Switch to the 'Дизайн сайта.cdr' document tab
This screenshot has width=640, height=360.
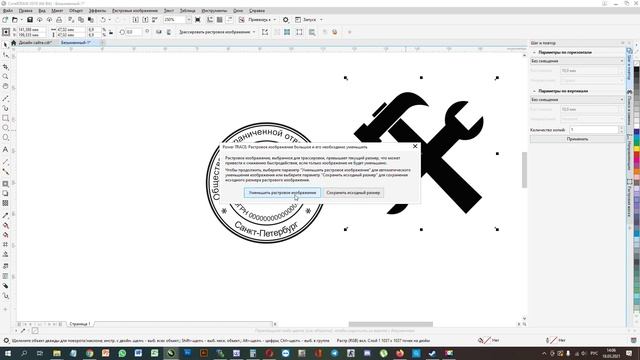tap(35, 42)
